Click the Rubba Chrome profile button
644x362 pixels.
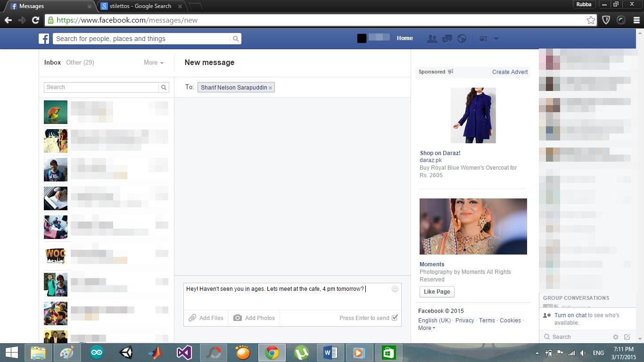[584, 4]
